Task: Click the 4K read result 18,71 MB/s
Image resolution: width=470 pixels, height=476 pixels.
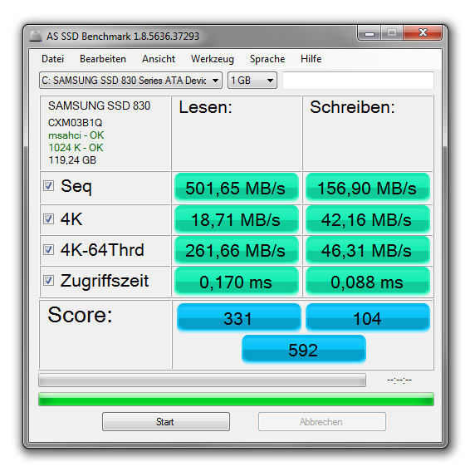Action: click(237, 219)
